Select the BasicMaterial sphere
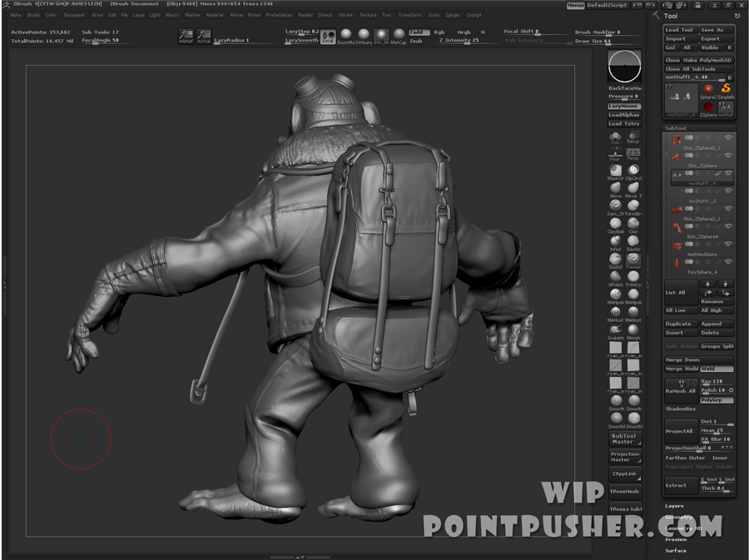The height and width of the screenshot is (560, 749). click(346, 35)
